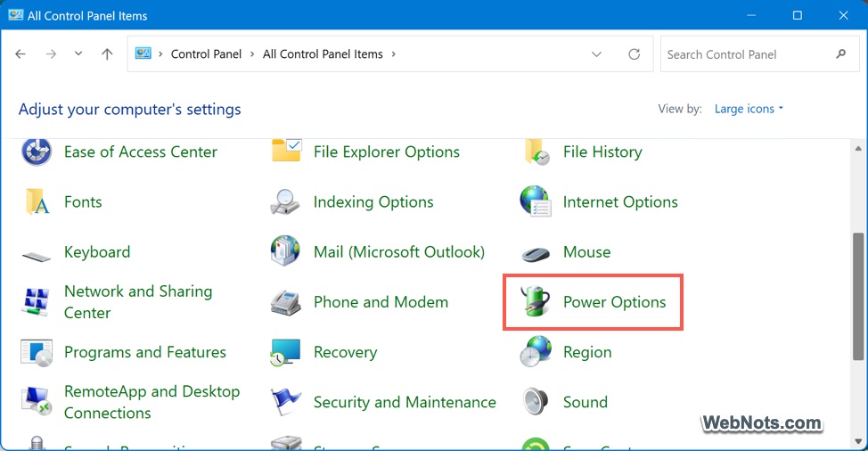Expand the chevron after Control Panel breadcrumb
The width and height of the screenshot is (868, 451).
pyautogui.click(x=252, y=53)
